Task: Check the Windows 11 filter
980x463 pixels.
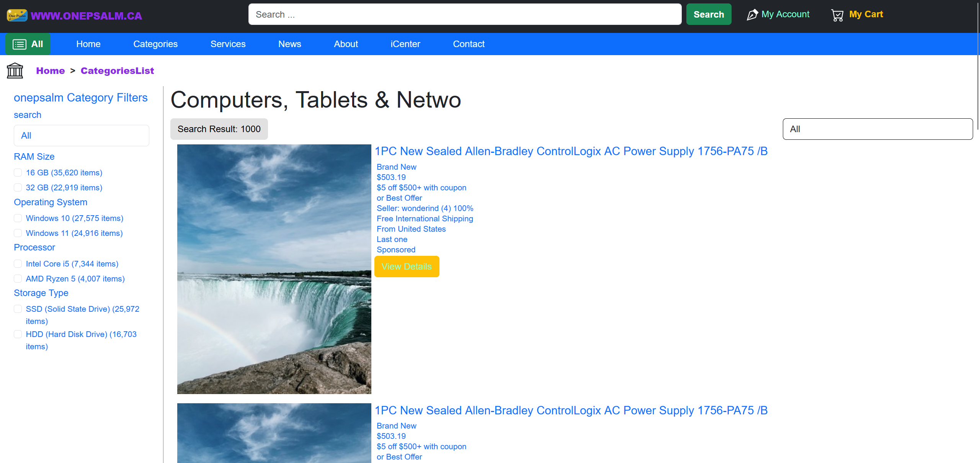Action: pyautogui.click(x=18, y=233)
